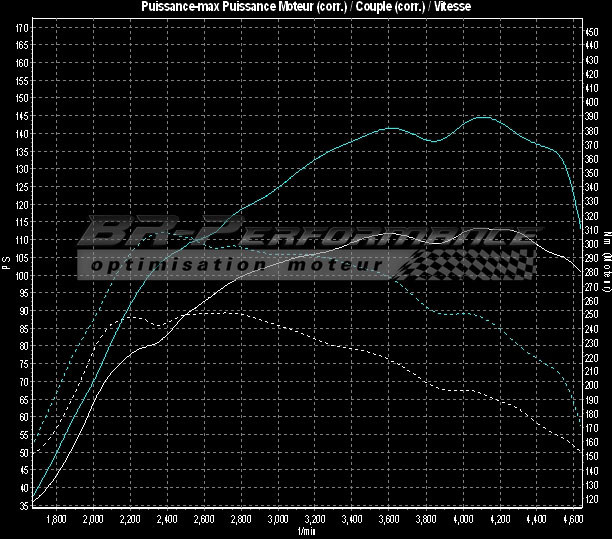The width and height of the screenshot is (612, 539).
Task: Click the 't/min' x-axis label
Action: pos(306,531)
